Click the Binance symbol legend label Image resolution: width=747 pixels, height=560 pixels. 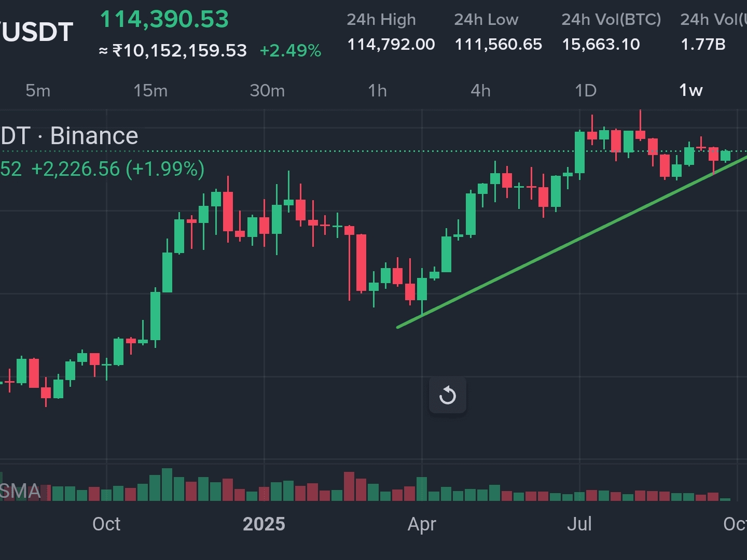pos(70,136)
